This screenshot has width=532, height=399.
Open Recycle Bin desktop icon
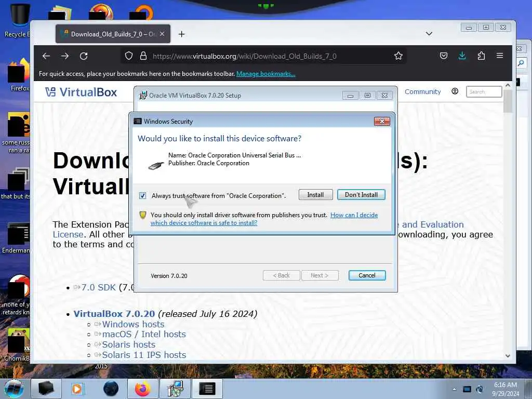19,20
